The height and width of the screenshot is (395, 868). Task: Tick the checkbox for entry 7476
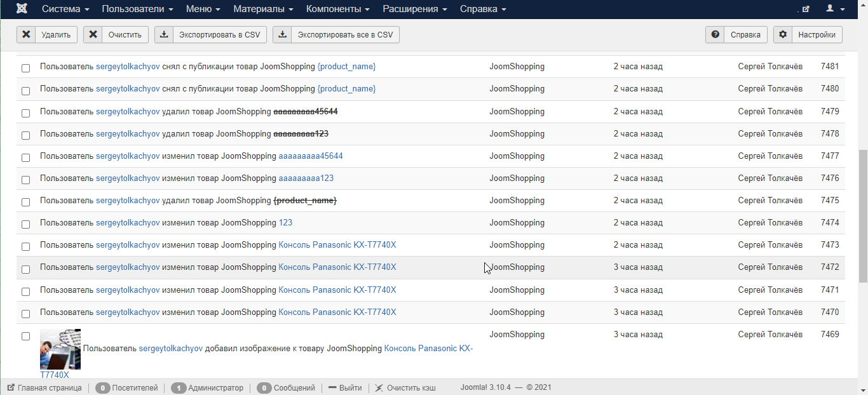tap(25, 180)
